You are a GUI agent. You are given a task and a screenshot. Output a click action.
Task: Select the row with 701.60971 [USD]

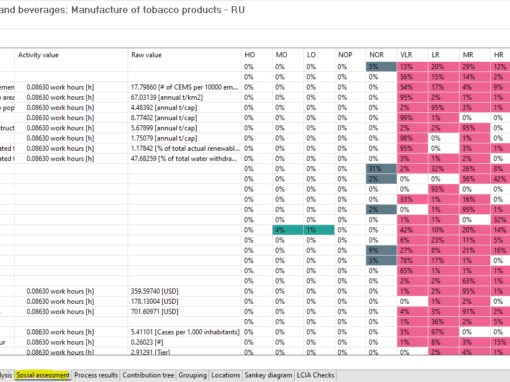tap(255, 312)
